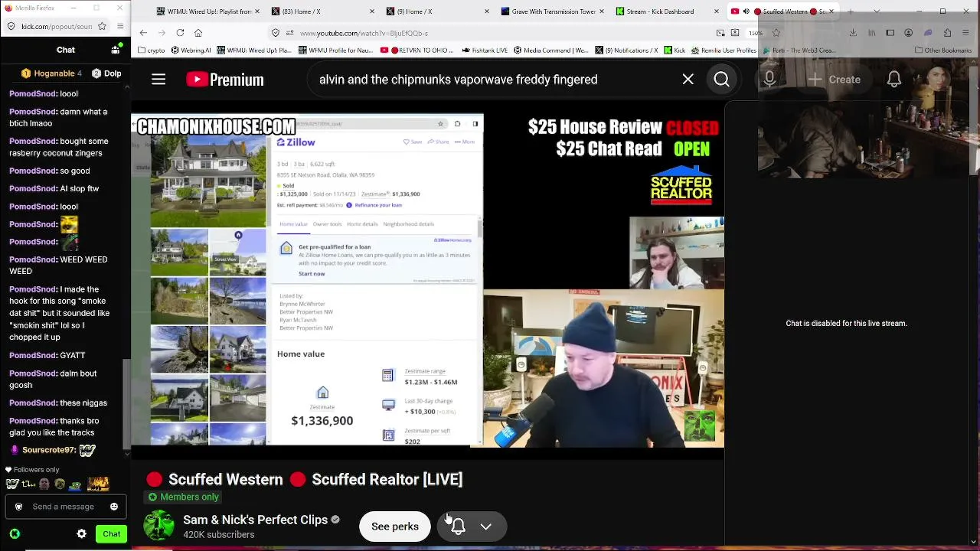Screen dimensions: 980x551
Task: Clear the YouTube search query
Action: click(x=688, y=80)
